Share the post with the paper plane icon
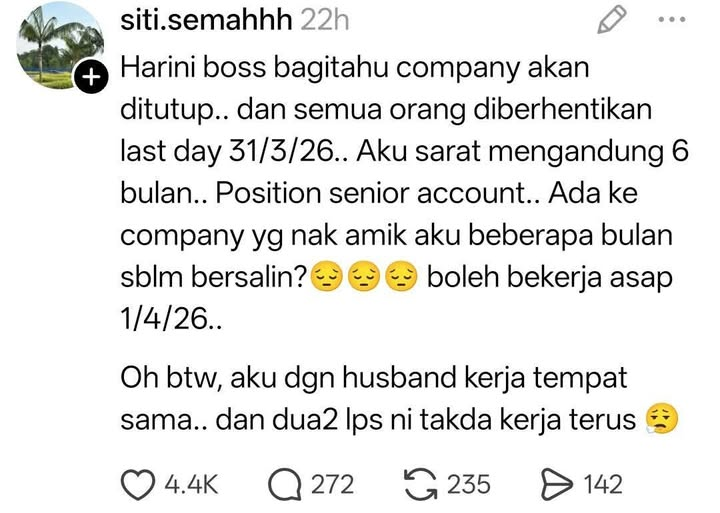The width and height of the screenshot is (720, 513). (x=557, y=485)
